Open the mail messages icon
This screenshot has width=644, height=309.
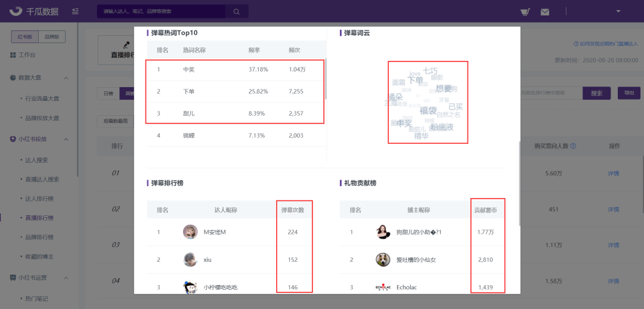pos(545,11)
